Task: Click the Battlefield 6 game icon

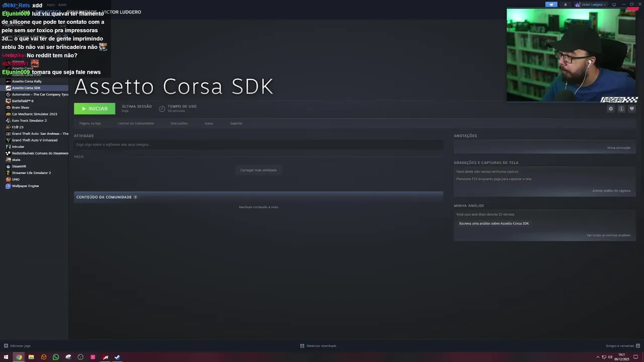Action: click(8, 101)
